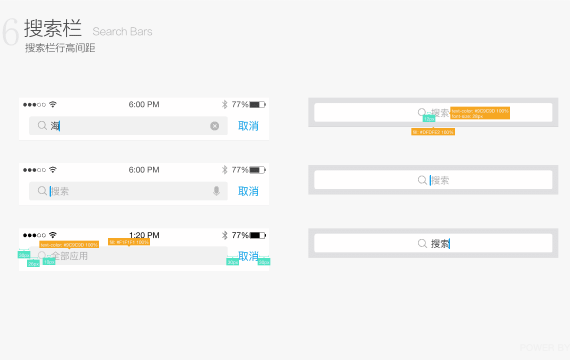The height and width of the screenshot is (360, 570).
Task: Click magnifier icon beside the typed 淘 text
Action: pos(42,125)
